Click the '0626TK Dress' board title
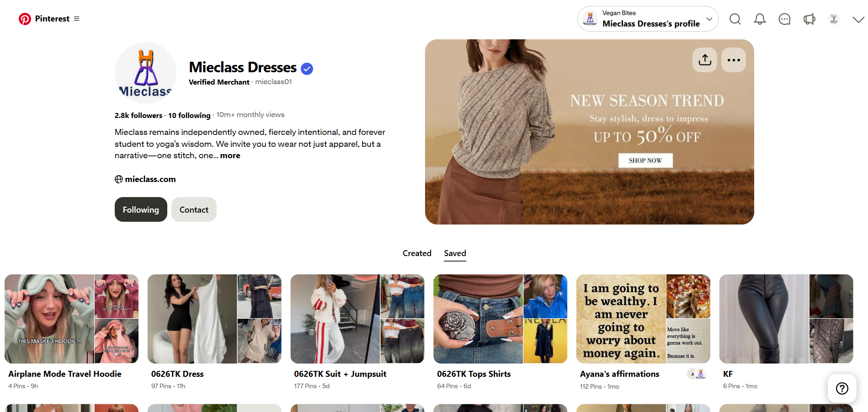 [x=177, y=374]
